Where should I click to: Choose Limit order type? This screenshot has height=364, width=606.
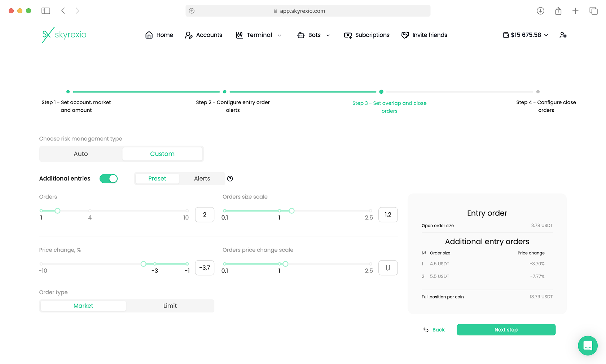170,306
